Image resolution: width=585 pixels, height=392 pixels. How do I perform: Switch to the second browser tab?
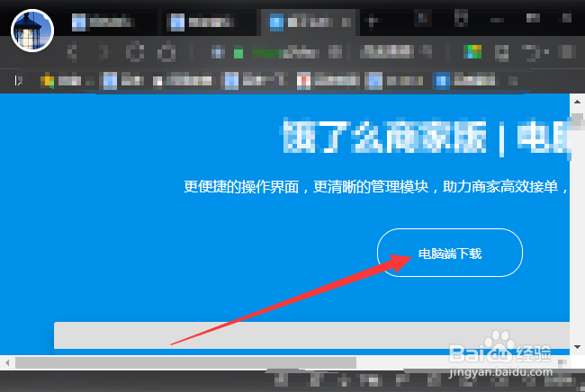[203, 22]
